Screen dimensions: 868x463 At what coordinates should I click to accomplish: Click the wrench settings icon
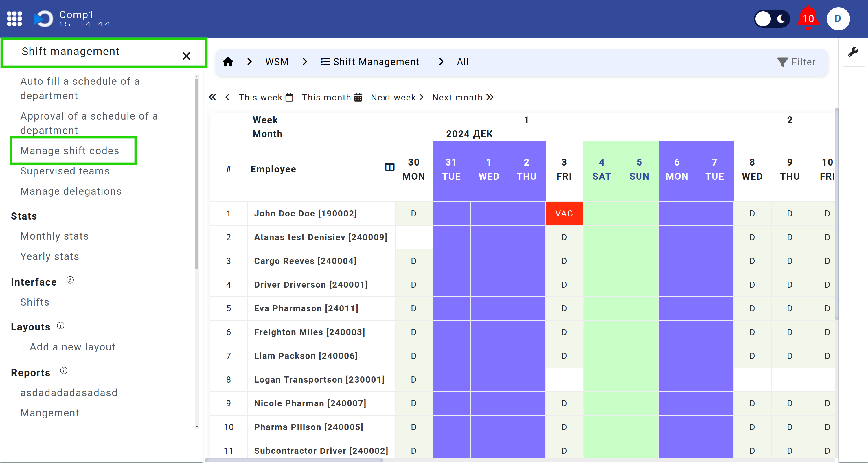853,52
